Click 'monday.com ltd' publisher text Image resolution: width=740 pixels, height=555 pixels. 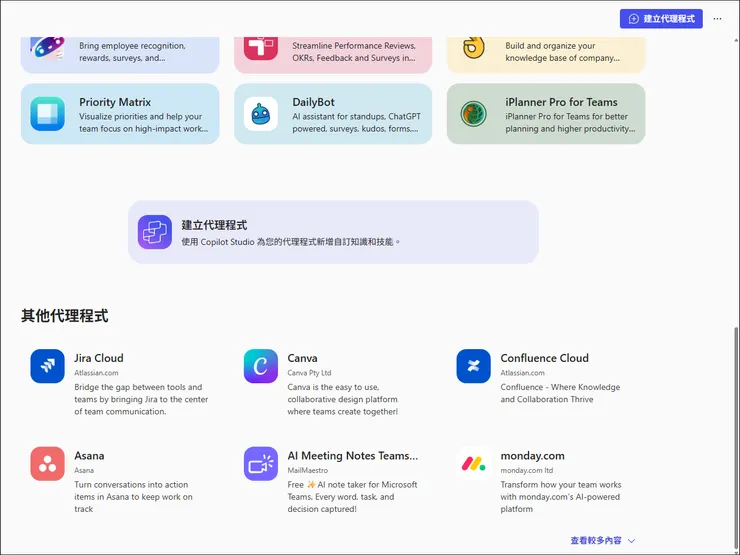(527, 471)
